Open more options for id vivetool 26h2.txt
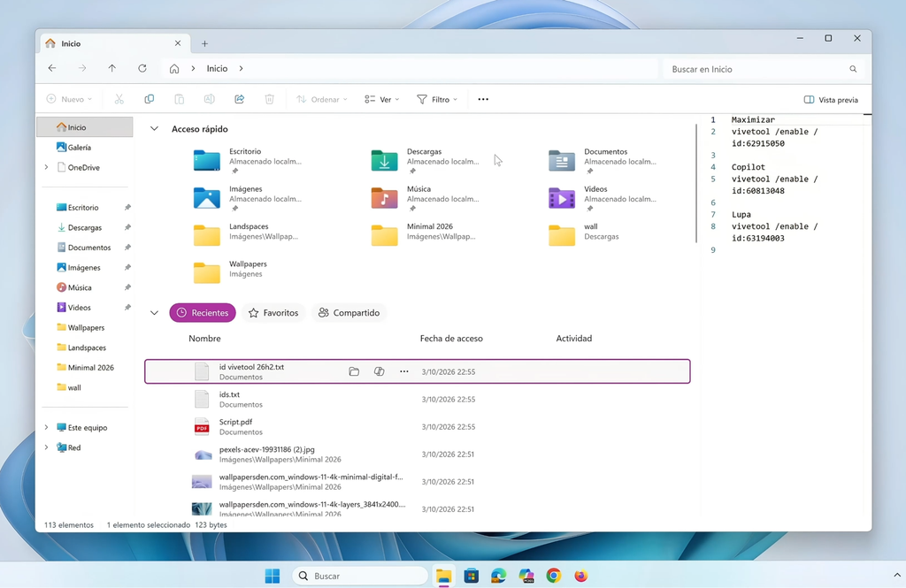Image resolution: width=906 pixels, height=588 pixels. pos(403,371)
